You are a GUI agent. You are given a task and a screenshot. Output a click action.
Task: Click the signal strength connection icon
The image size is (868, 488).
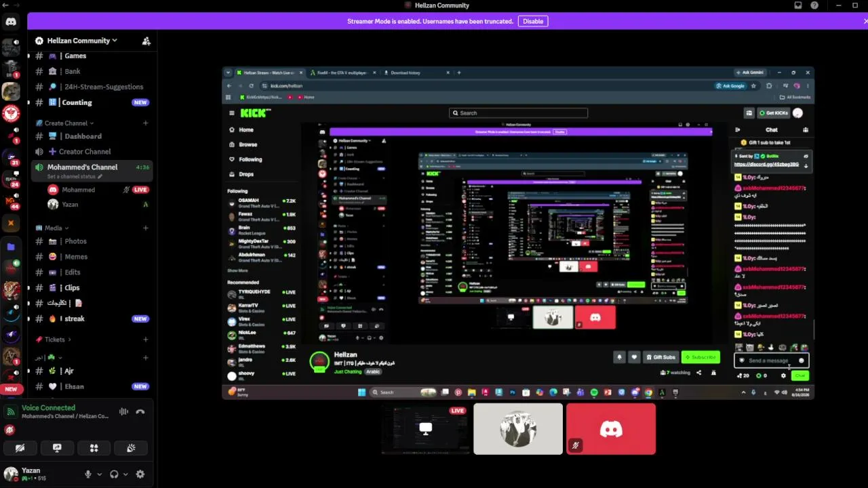click(10, 411)
